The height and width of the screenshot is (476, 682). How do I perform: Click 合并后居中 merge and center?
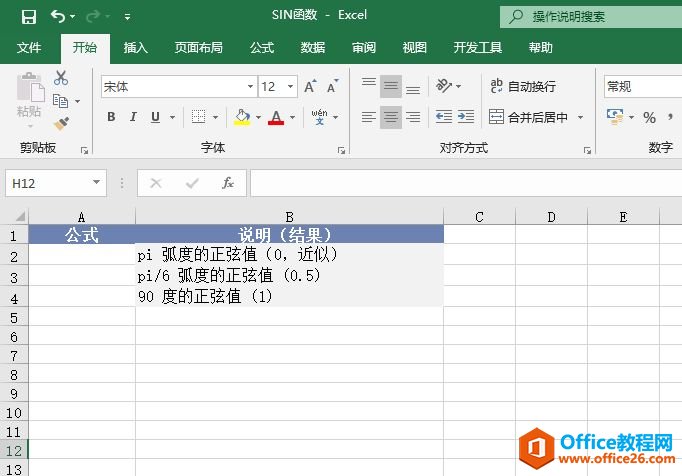[528, 117]
